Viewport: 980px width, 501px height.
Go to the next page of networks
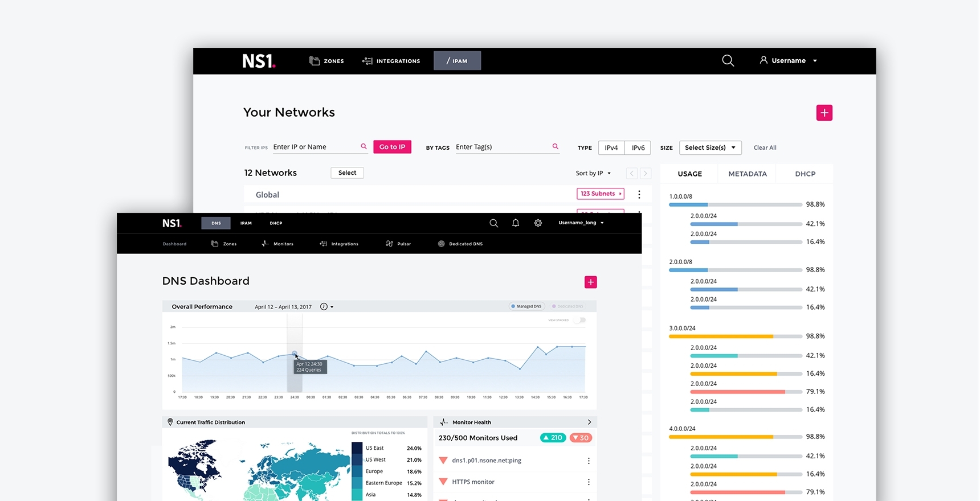click(x=645, y=173)
